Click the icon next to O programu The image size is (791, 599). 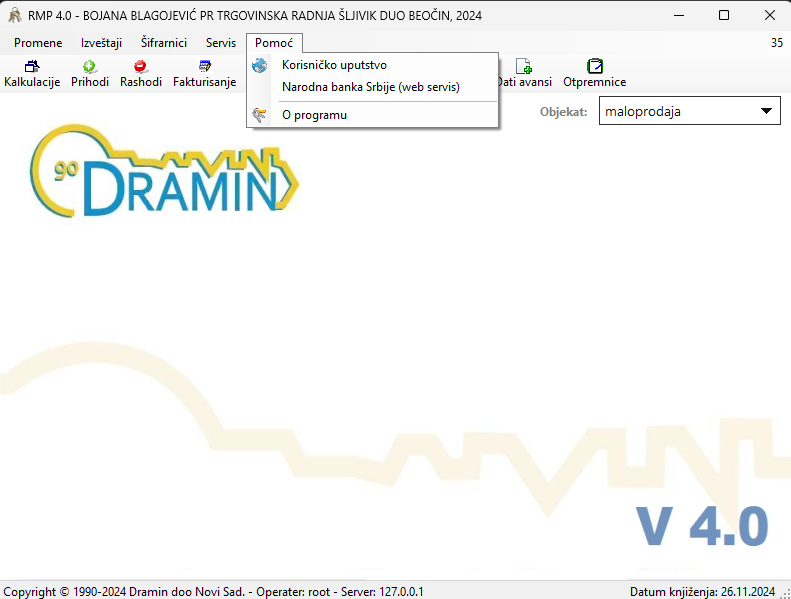coord(260,115)
